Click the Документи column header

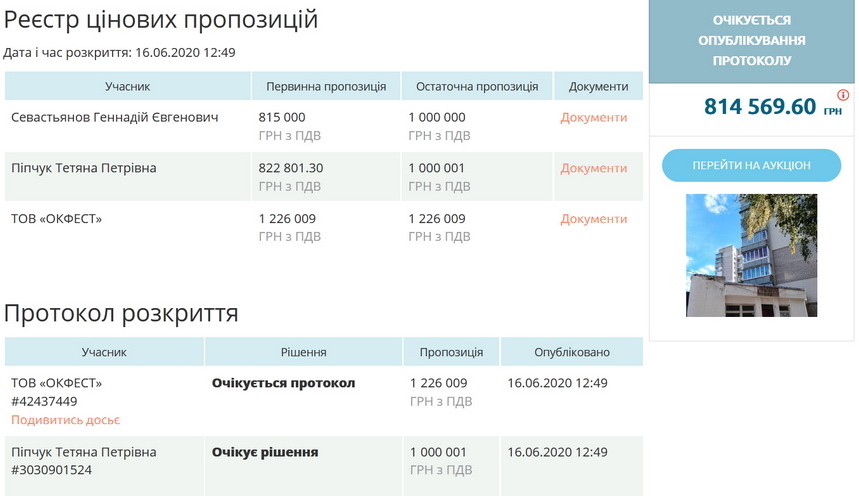[598, 86]
